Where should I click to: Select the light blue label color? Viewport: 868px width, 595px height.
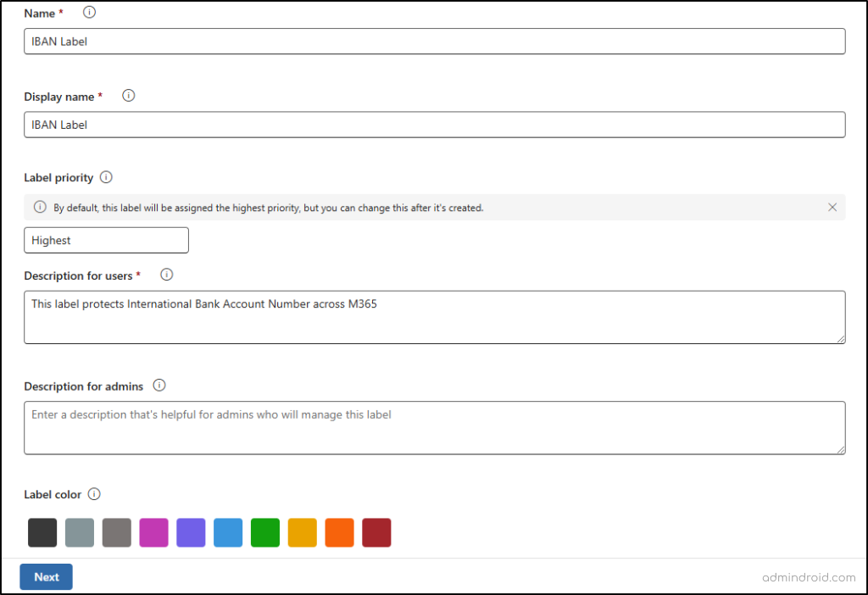click(228, 533)
